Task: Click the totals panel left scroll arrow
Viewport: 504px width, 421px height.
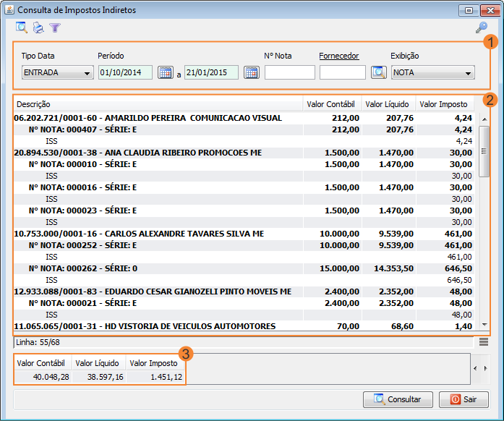Action: pos(475,368)
